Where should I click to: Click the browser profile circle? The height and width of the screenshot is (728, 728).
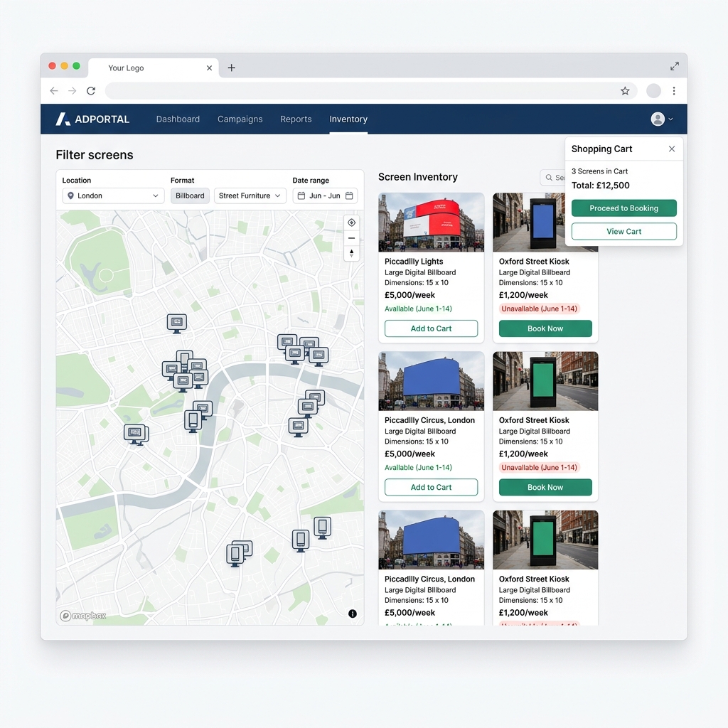tap(653, 91)
